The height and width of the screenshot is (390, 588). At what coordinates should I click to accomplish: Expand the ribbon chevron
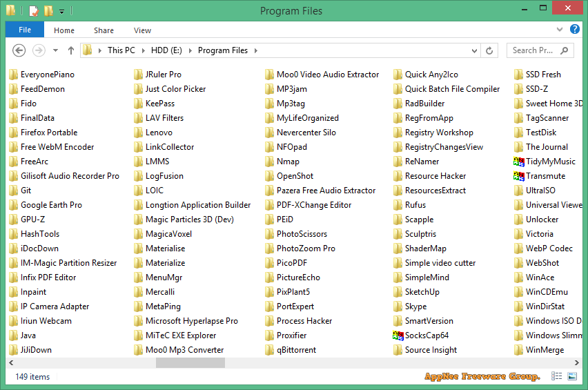pos(560,29)
